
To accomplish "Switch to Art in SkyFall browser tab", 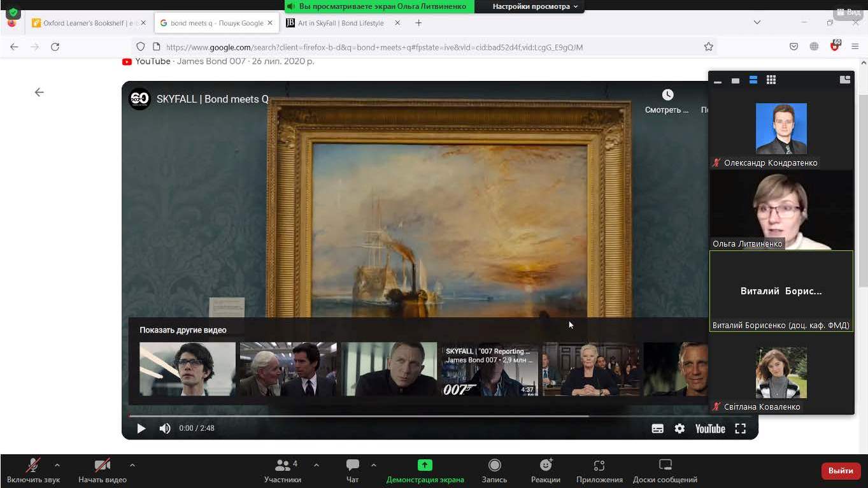I will (341, 23).
